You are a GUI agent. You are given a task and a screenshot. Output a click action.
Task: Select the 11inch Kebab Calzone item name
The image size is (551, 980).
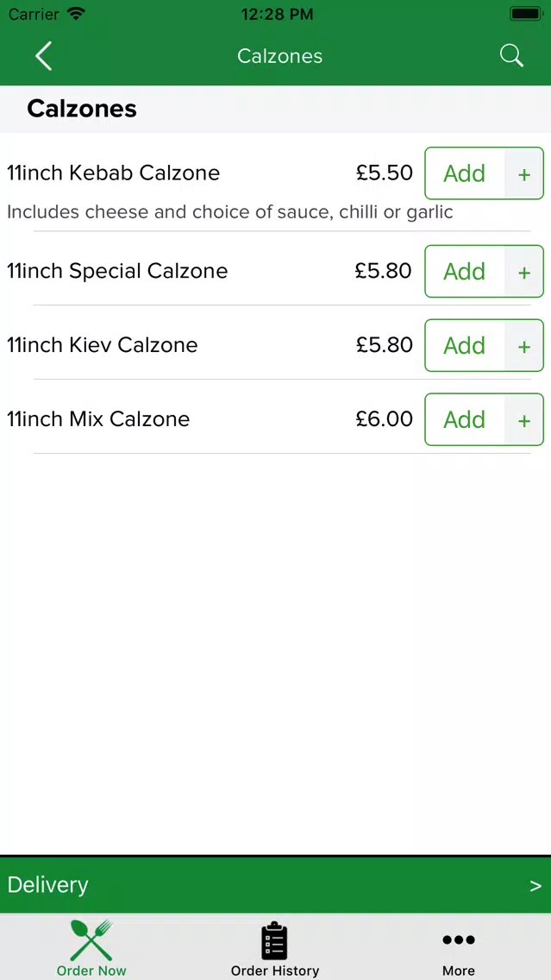113,173
